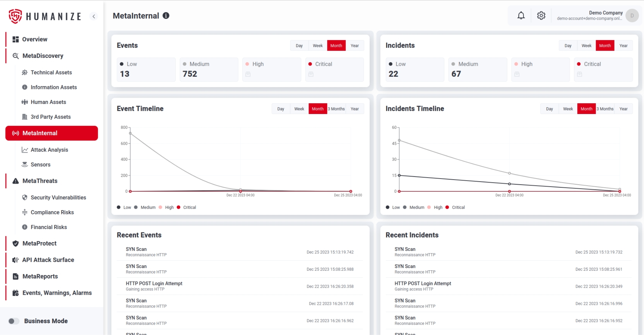Open API Attack Surface section
The width and height of the screenshot is (644, 335).
tap(48, 260)
